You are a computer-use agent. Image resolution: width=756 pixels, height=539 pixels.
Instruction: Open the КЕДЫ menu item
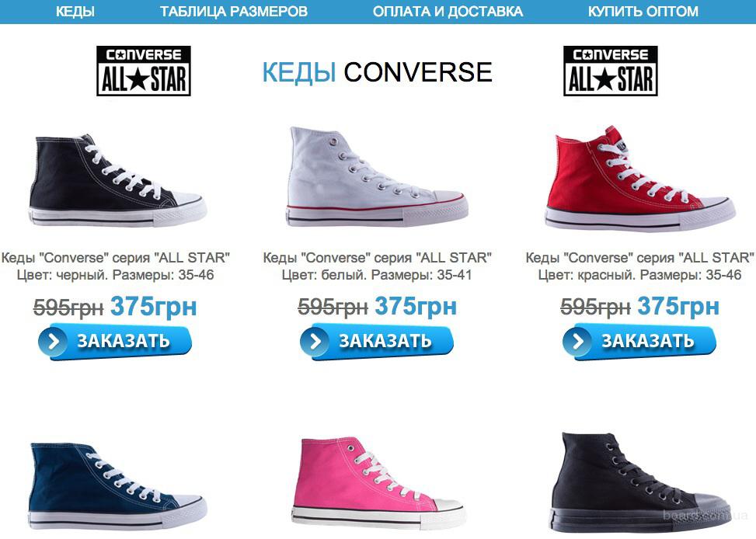click(75, 11)
